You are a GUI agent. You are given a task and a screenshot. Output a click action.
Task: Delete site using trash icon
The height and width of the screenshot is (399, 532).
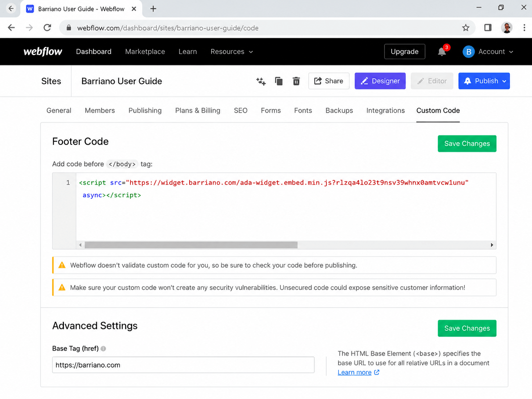click(x=296, y=81)
